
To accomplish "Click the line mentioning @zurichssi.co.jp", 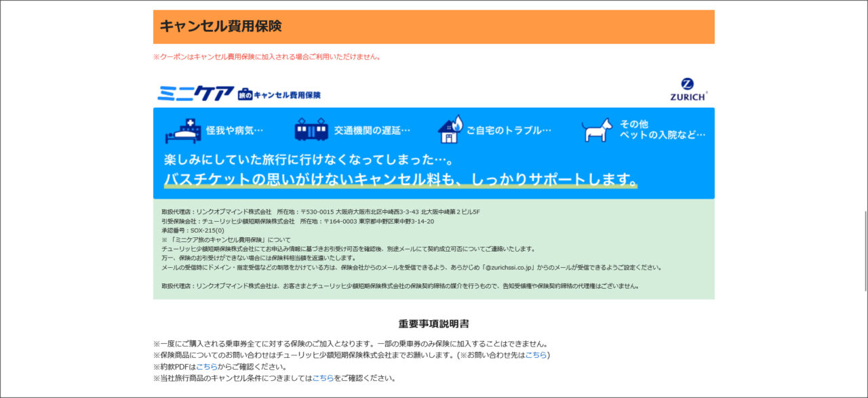I will (x=412, y=267).
